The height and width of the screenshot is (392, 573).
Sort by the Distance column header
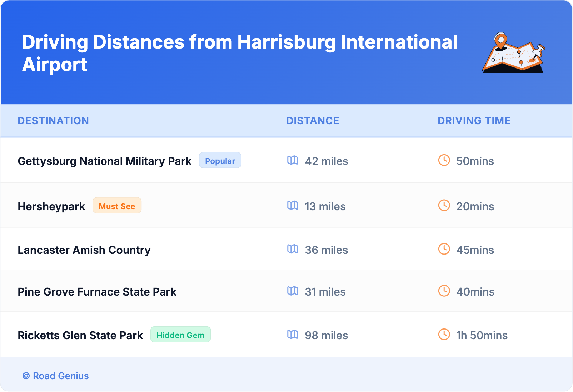(x=313, y=121)
